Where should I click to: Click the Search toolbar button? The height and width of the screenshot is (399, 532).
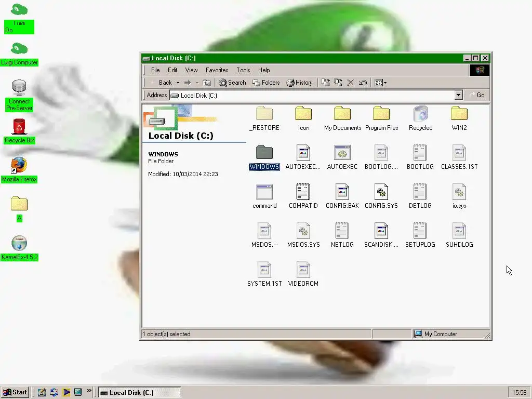(x=232, y=83)
